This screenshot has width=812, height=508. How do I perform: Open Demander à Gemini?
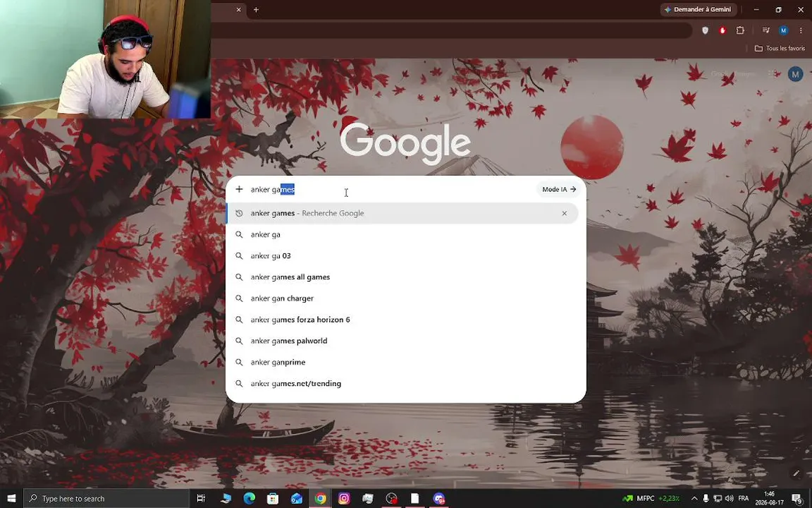[x=698, y=9]
